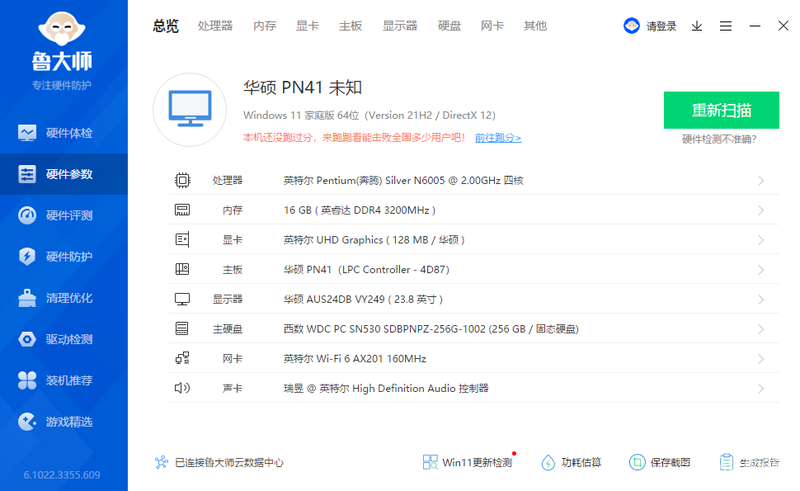Open 清理优化 cleanup section
This screenshot has height=491, width=800.
point(64,298)
